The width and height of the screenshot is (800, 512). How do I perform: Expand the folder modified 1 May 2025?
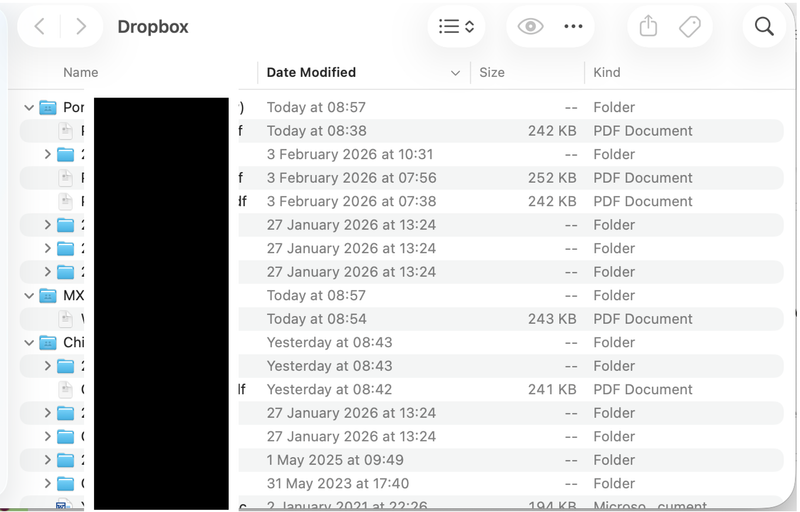point(47,460)
